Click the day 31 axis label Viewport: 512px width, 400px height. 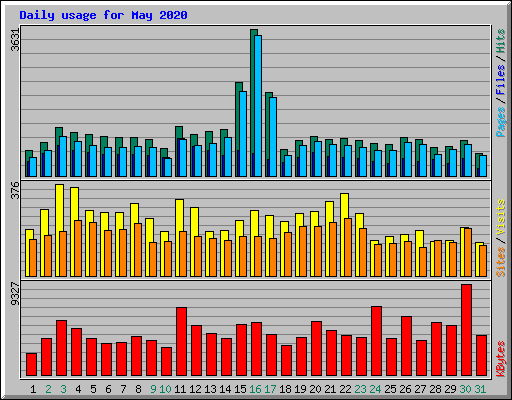480,389
